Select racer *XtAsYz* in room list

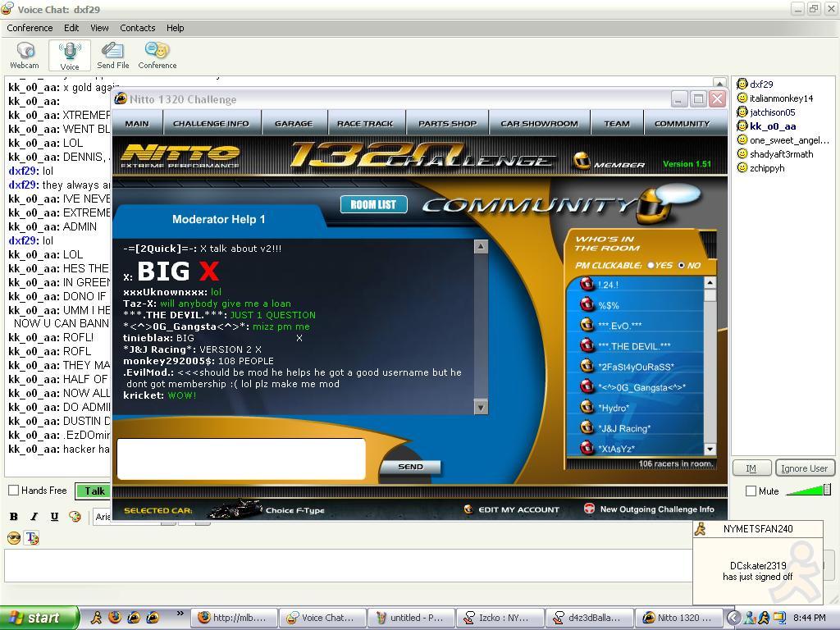click(x=616, y=449)
